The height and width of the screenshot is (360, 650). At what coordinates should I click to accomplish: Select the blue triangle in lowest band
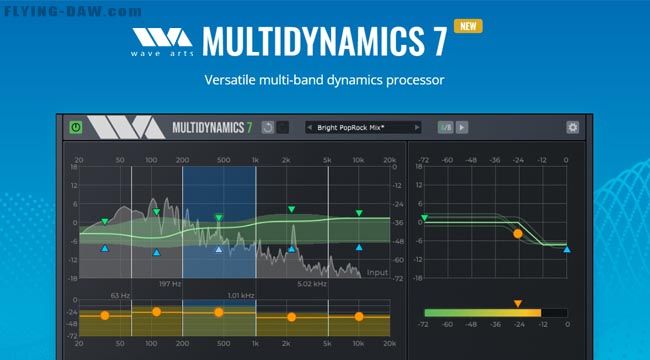pyautogui.click(x=105, y=248)
